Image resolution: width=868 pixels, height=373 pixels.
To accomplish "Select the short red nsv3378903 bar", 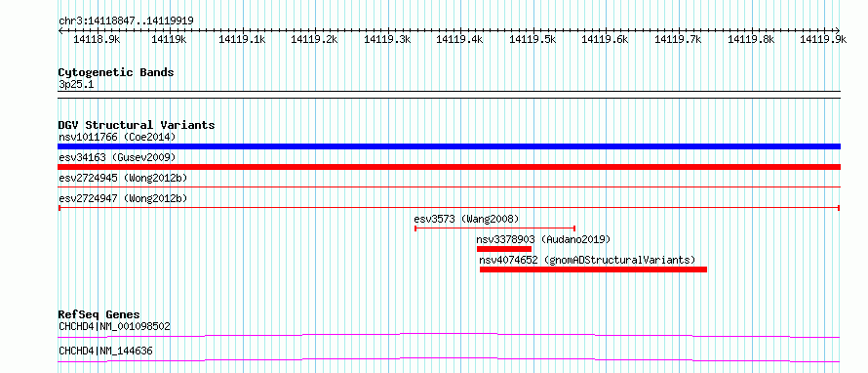I will [504, 249].
